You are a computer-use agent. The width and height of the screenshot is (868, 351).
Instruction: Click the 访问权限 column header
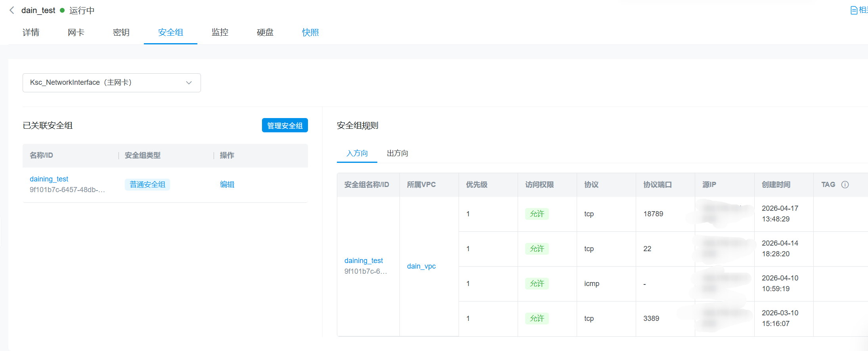coord(539,185)
